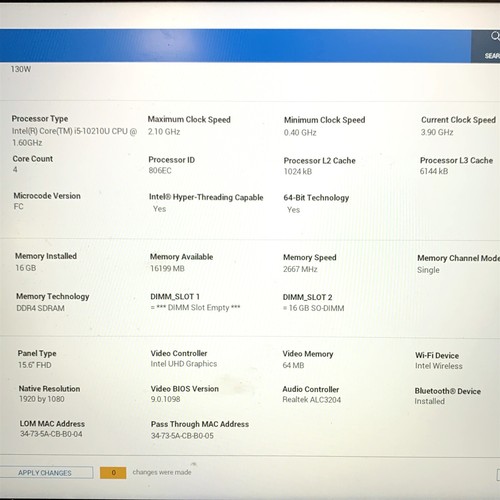The image size is (500, 500).
Task: Click the value '6144 kB'
Action: tap(434, 171)
